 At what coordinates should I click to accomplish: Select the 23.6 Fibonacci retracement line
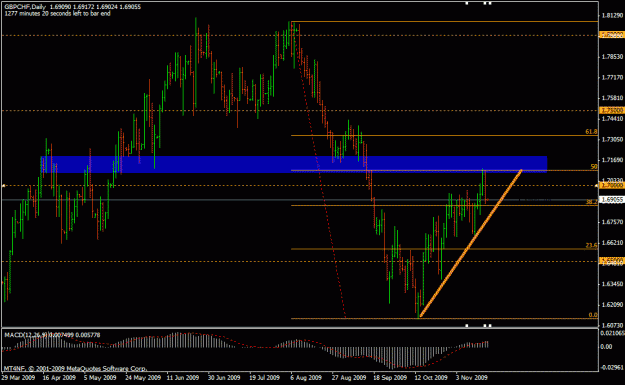[444, 249]
